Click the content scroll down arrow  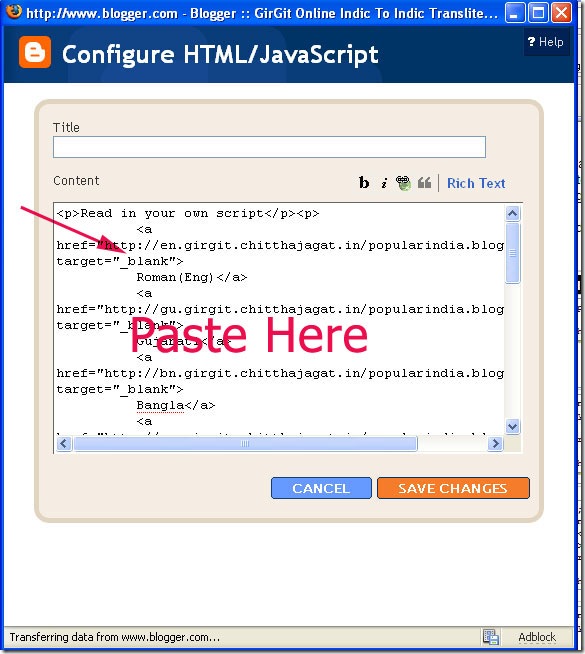pos(512,427)
